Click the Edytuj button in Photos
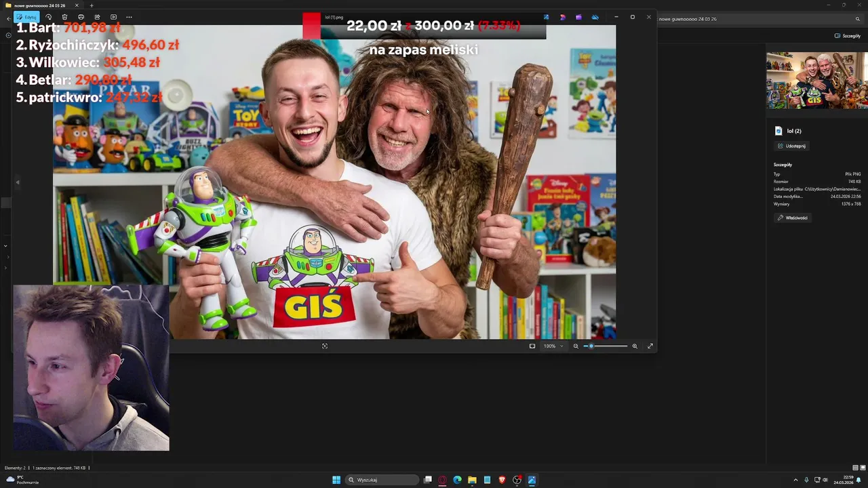Image resolution: width=868 pixels, height=488 pixels. 26,17
